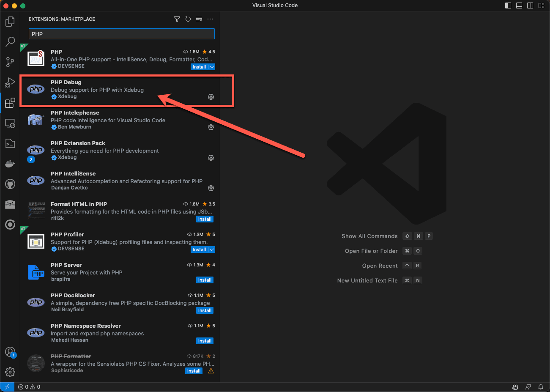The height and width of the screenshot is (392, 550).
Task: Open the Docker view in activity bar
Action: (10, 164)
